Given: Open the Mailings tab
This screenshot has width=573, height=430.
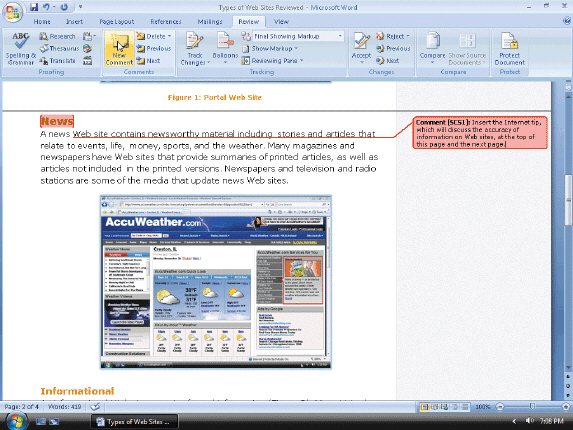Looking at the screenshot, I should coord(210,22).
